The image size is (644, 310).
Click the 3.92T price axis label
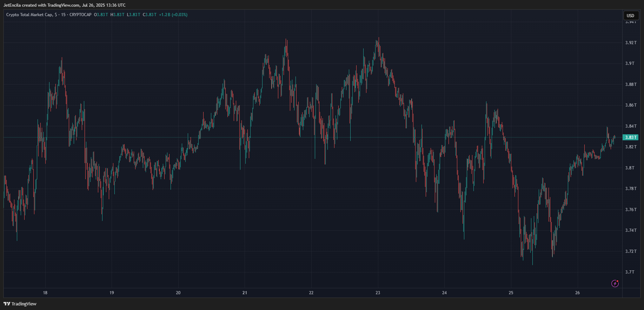tap(631, 43)
